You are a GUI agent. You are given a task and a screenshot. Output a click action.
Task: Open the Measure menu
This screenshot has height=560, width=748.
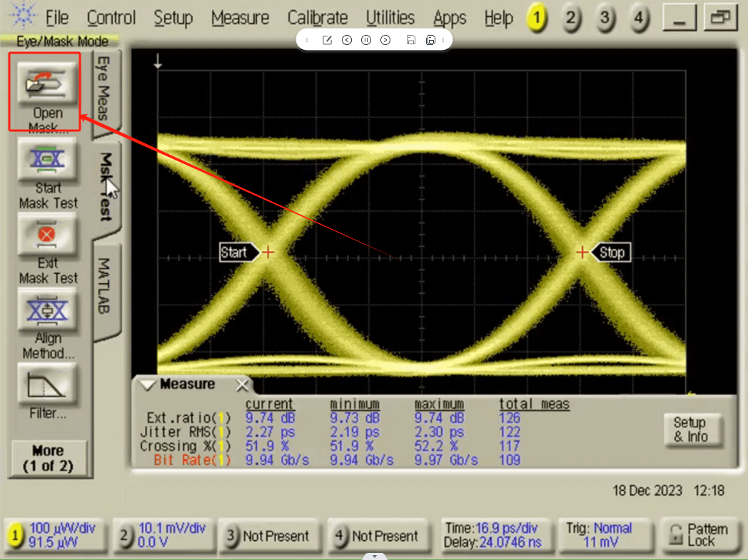pos(241,19)
